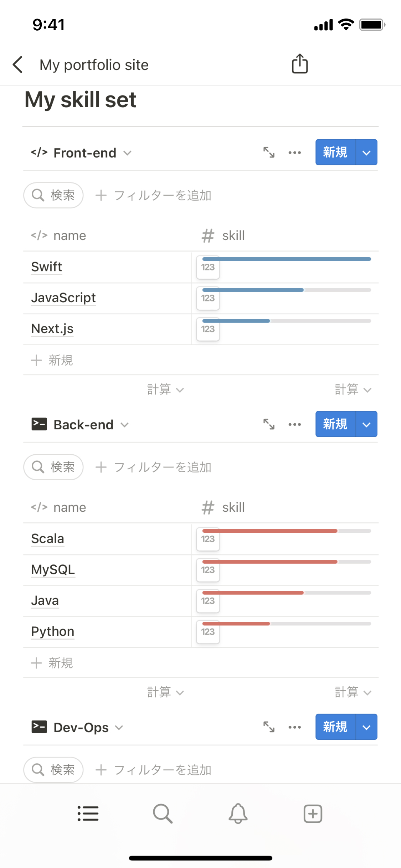The width and height of the screenshot is (401, 868).
Task: Add a filter to Front-end table
Action: click(x=154, y=195)
